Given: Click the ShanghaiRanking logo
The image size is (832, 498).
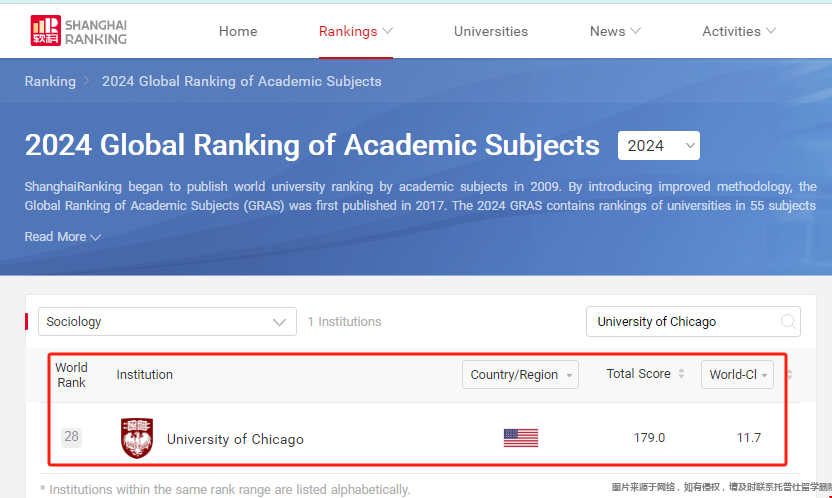Looking at the screenshot, I should [x=79, y=31].
